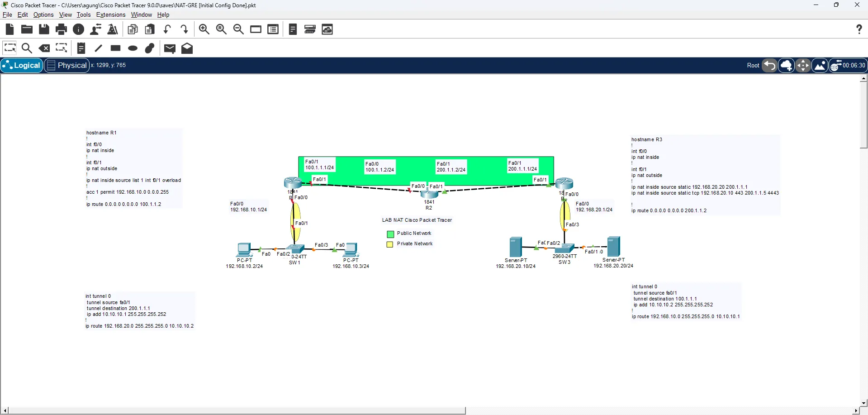
Task: Open the Environment time 00:06:30 button
Action: (848, 66)
